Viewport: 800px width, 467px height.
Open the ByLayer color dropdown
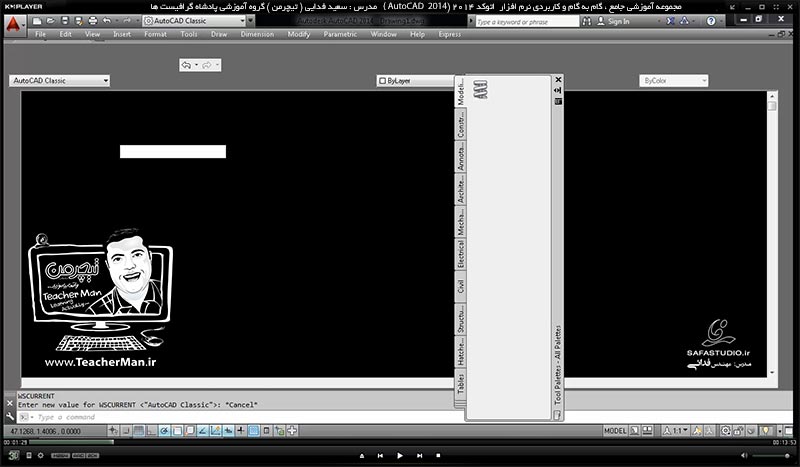click(415, 81)
